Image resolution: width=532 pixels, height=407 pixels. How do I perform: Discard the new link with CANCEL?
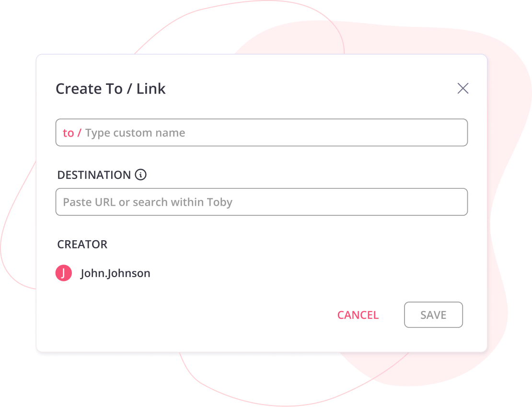[358, 315]
